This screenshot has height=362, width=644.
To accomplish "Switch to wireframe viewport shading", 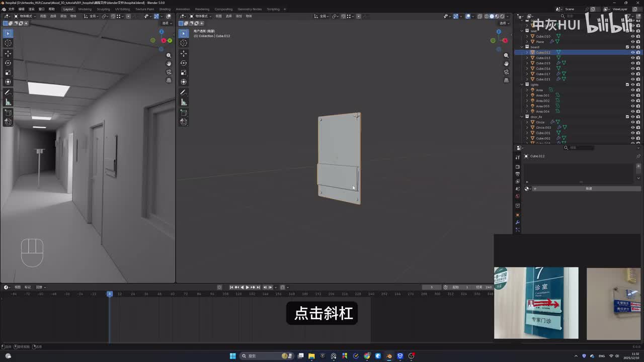I will click(x=487, y=16).
